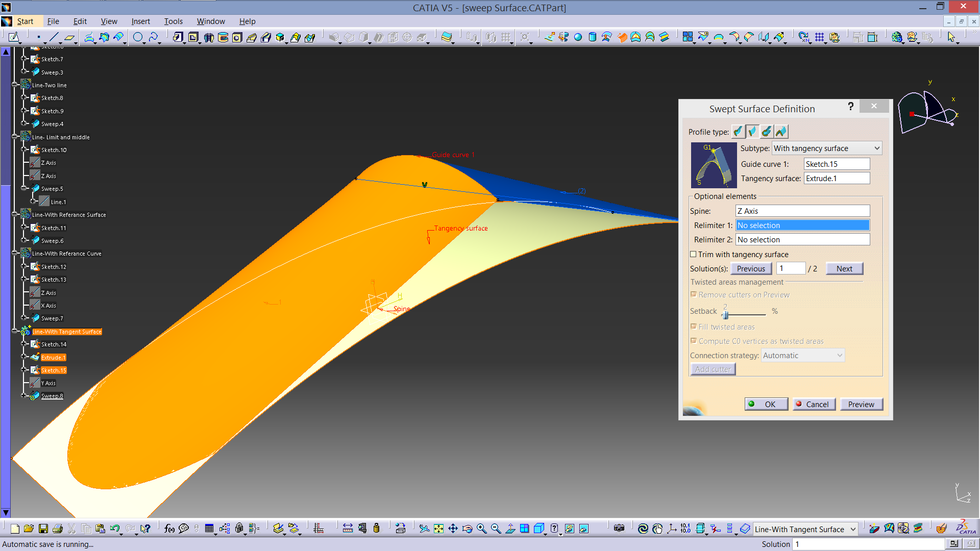Open the Edit menu
980x551 pixels.
click(80, 21)
